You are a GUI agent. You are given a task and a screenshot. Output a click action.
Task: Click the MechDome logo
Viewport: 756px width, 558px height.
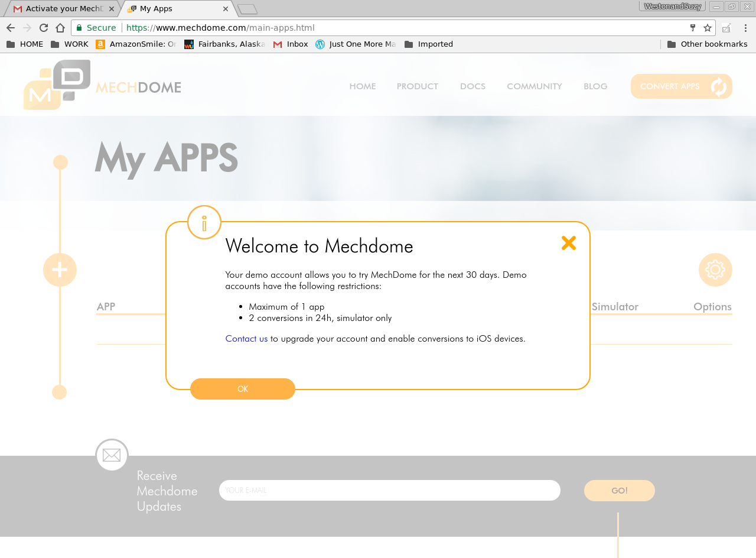[x=102, y=85]
